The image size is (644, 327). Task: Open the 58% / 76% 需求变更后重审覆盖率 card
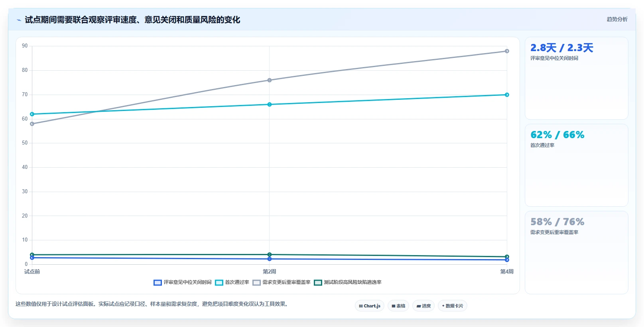[x=577, y=252]
